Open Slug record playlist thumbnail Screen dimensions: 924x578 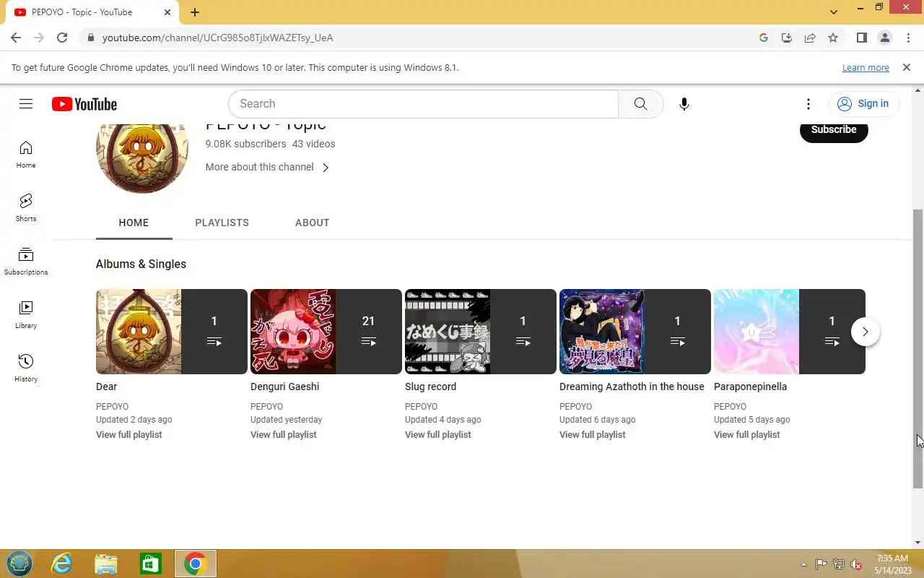[x=481, y=332]
